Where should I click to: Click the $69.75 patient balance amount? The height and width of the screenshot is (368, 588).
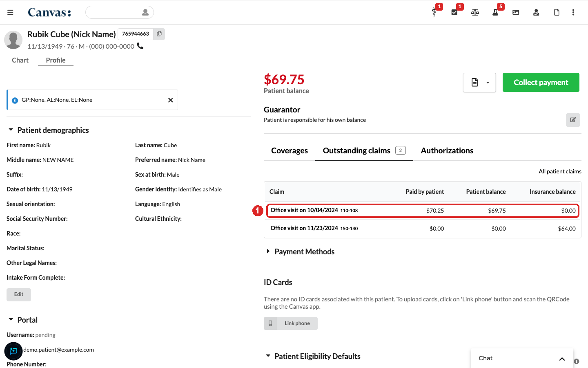click(x=284, y=79)
